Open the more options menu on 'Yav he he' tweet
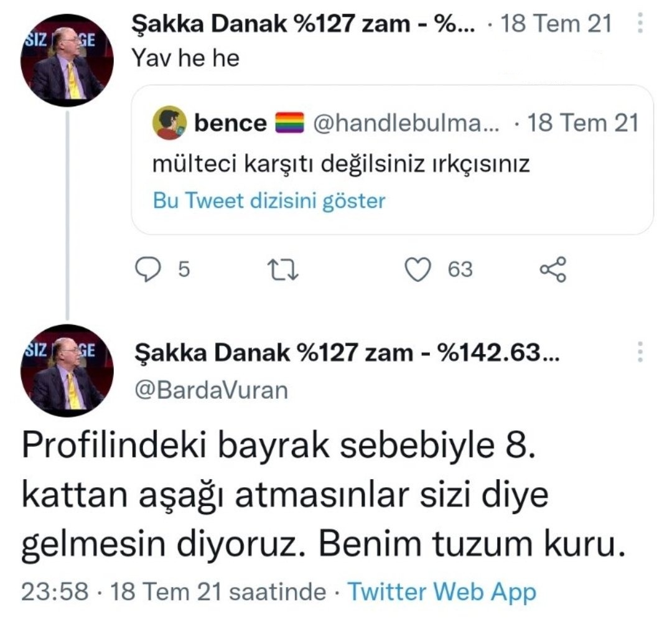The height and width of the screenshot is (623, 672). (642, 26)
